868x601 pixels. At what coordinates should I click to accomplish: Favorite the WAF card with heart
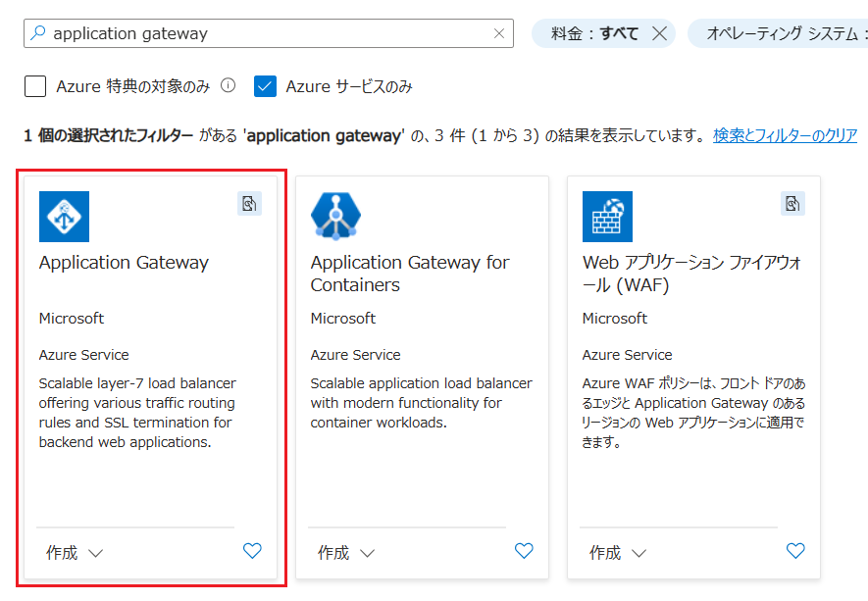click(x=795, y=551)
